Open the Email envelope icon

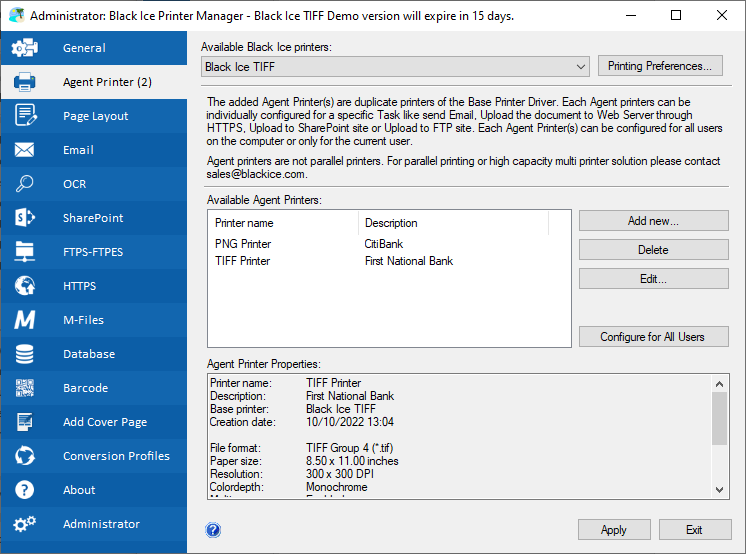click(x=25, y=150)
